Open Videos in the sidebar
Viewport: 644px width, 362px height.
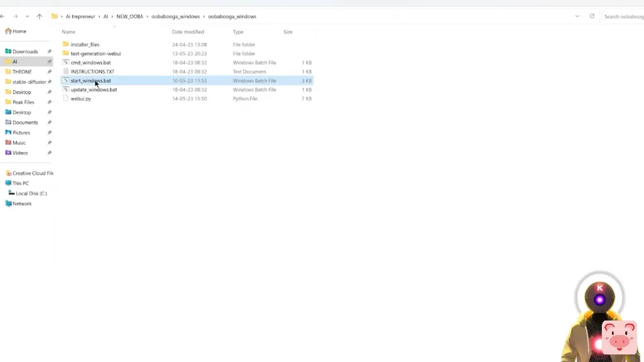click(20, 153)
